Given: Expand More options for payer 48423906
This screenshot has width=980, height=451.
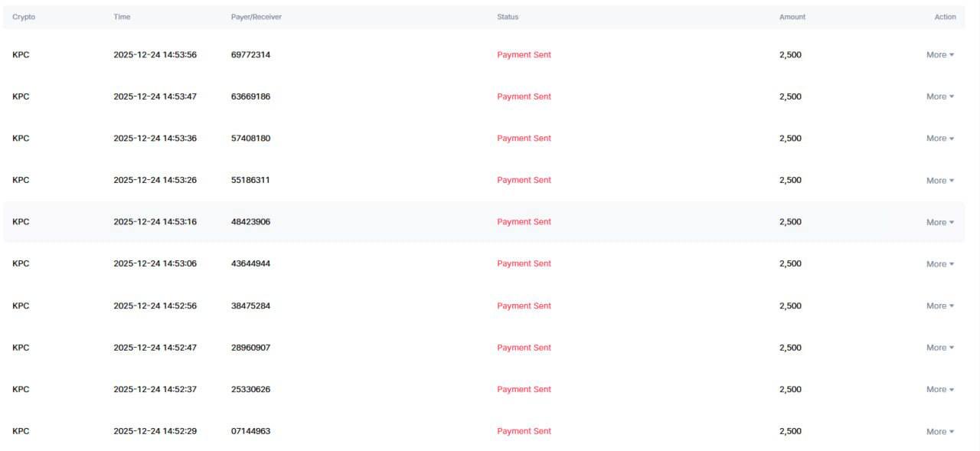Looking at the screenshot, I should [939, 222].
